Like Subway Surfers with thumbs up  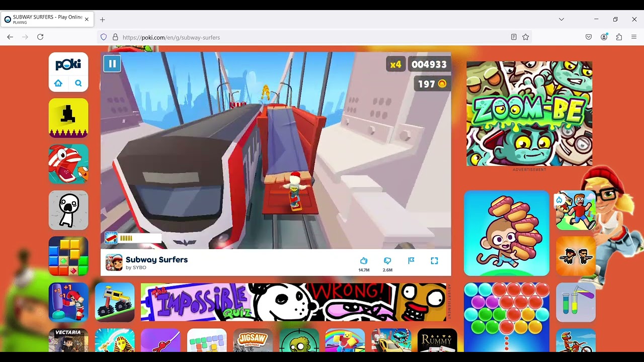(364, 261)
